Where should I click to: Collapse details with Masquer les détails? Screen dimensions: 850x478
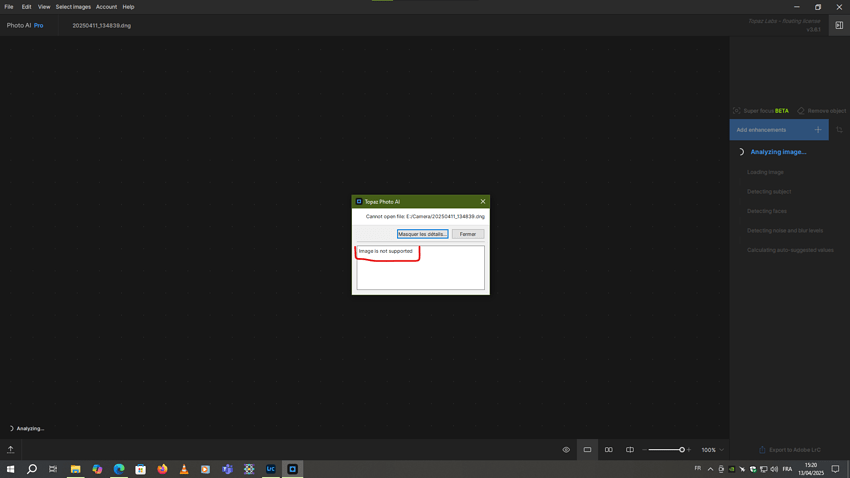pyautogui.click(x=422, y=234)
